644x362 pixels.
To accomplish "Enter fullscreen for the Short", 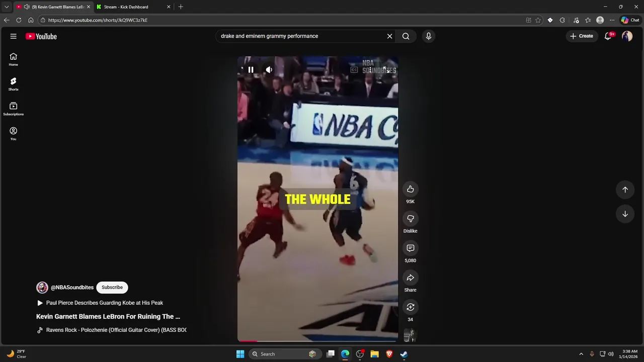I will (x=386, y=70).
